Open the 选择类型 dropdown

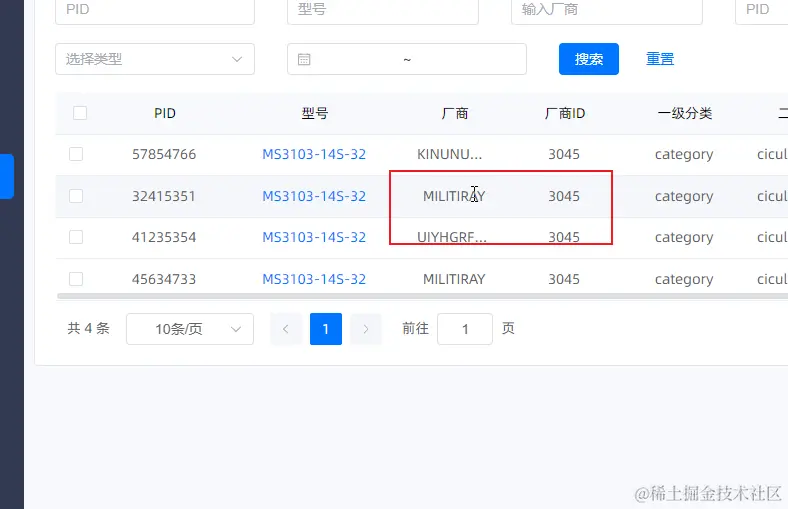[x=155, y=59]
